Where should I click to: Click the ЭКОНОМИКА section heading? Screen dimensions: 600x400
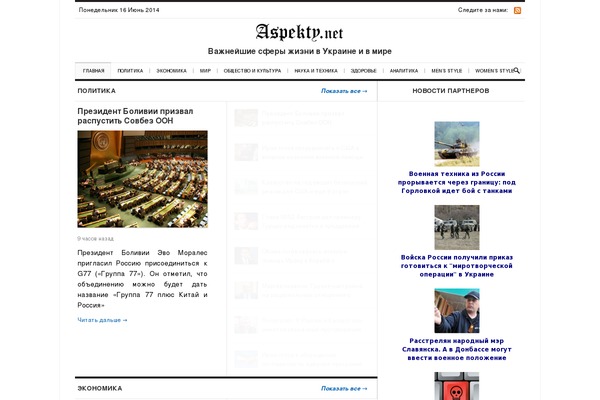coord(99,388)
